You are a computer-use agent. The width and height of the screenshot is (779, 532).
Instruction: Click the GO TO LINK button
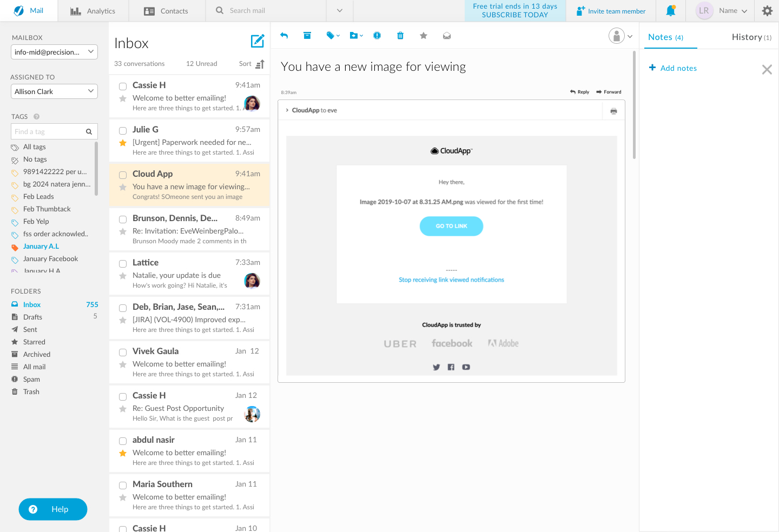click(x=451, y=226)
